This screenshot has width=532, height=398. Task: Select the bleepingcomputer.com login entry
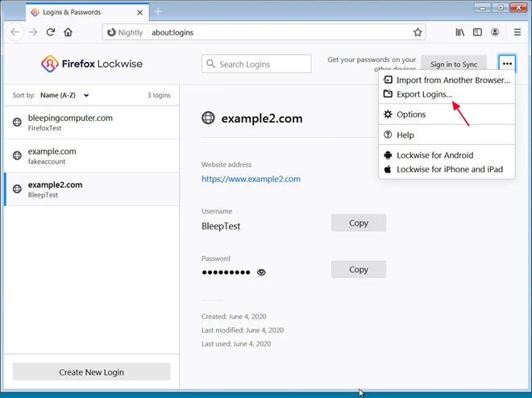70,122
